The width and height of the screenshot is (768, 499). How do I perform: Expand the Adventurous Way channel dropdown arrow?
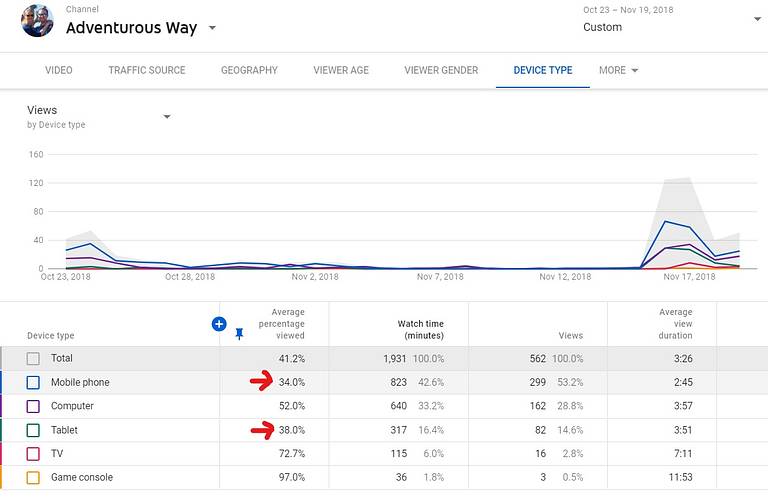(212, 28)
